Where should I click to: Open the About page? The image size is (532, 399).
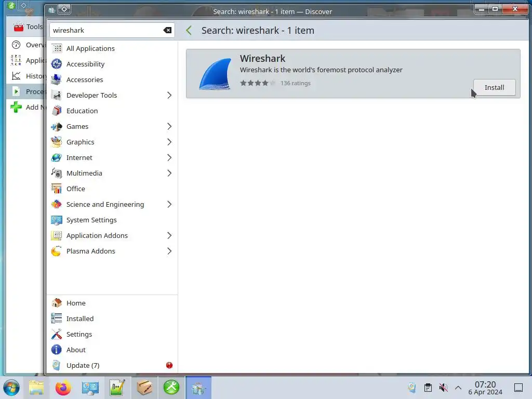click(x=112, y=350)
